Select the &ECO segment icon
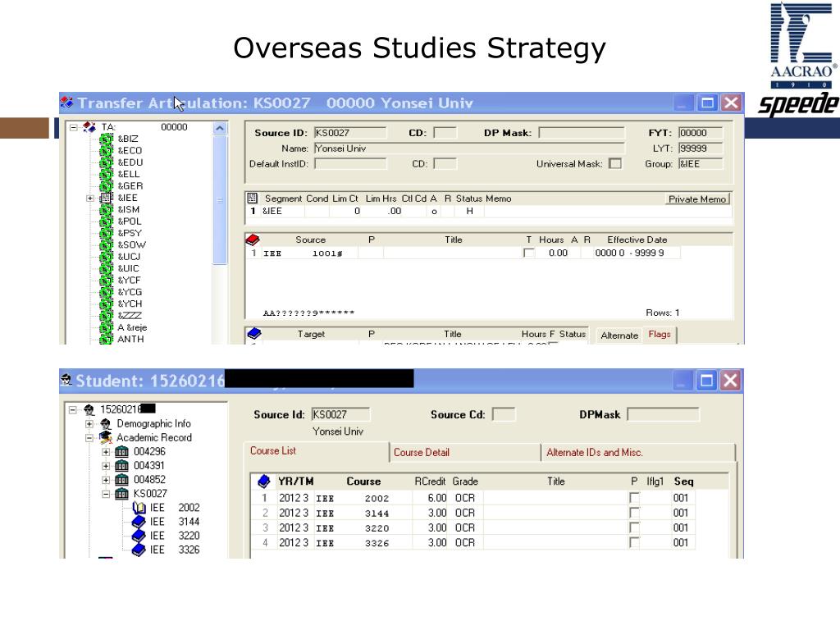The image size is (840, 630). point(106,151)
